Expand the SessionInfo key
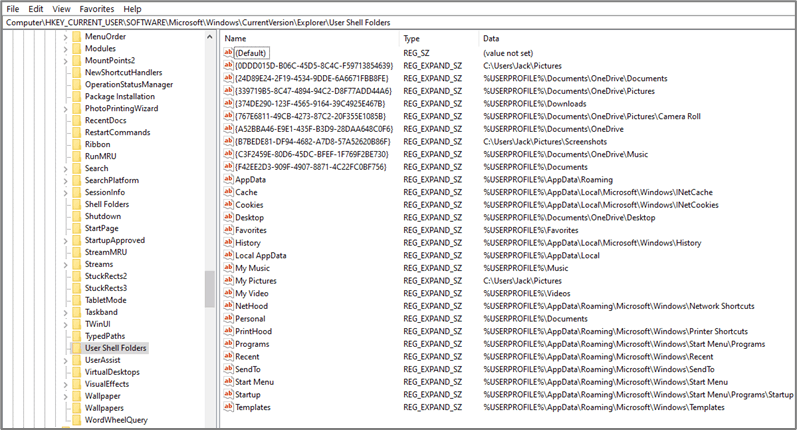The height and width of the screenshot is (430, 797). coord(65,193)
